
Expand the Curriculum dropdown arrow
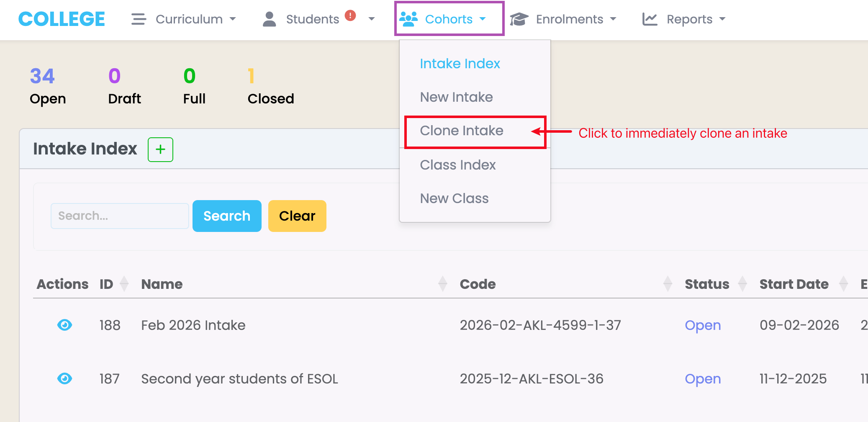pyautogui.click(x=233, y=19)
